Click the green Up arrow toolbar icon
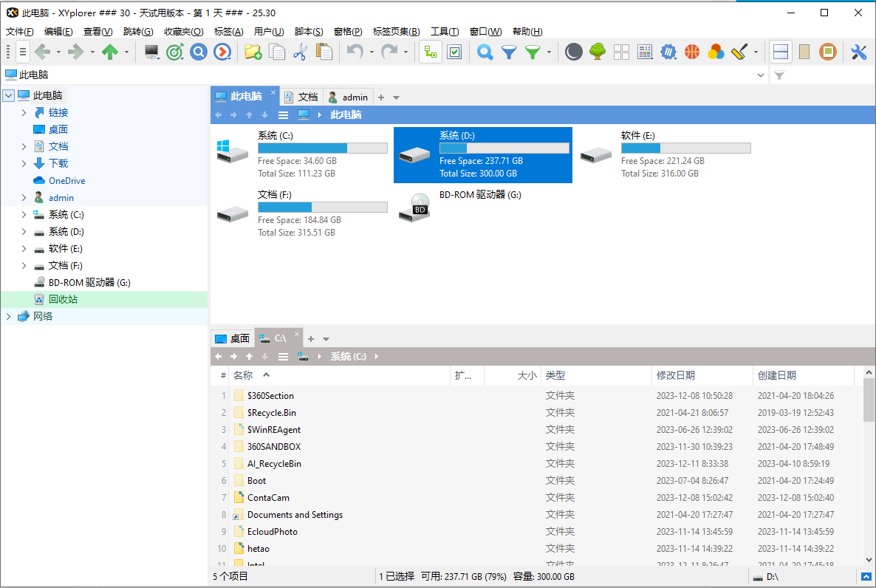Viewport: 876px width, 588px height. [110, 52]
